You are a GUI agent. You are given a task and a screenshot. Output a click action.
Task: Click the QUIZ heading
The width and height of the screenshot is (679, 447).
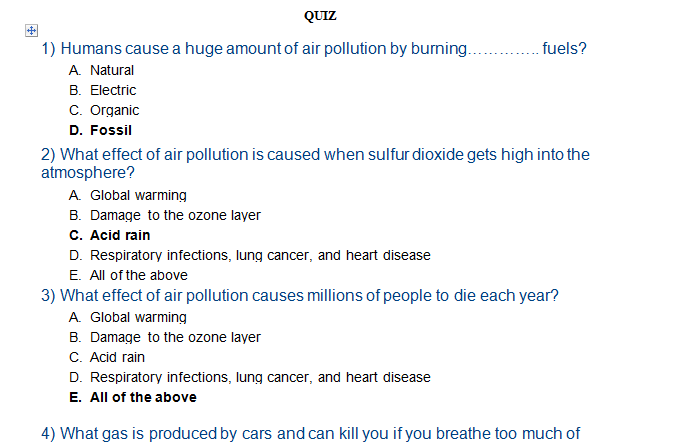[x=320, y=16]
